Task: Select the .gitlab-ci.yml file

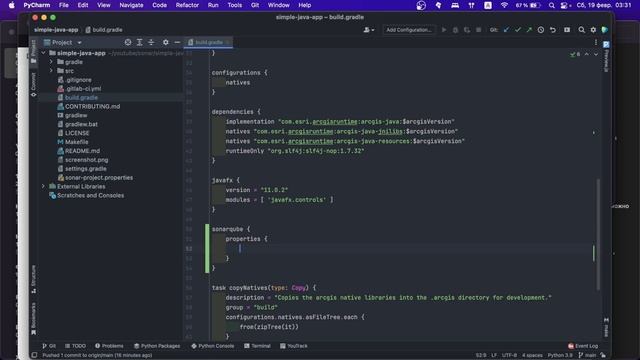Action: (x=79, y=89)
